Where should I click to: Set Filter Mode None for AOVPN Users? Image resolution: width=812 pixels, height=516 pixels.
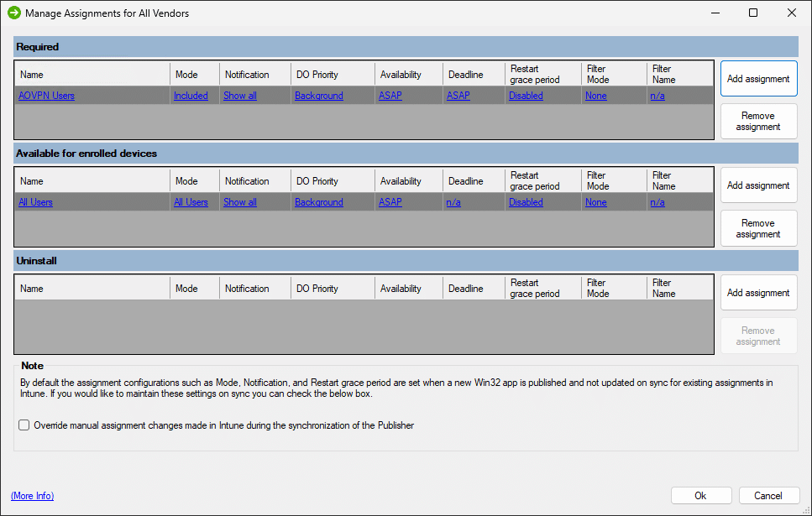[x=595, y=96]
